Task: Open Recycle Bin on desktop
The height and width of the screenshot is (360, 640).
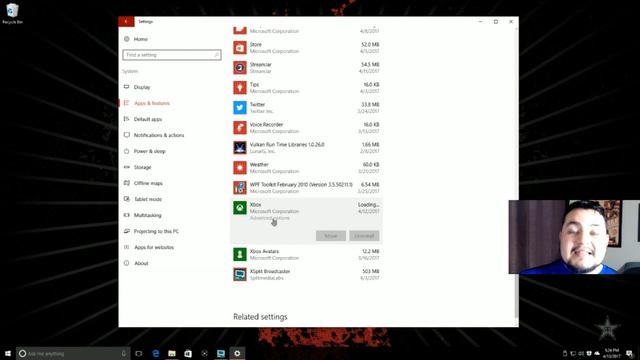Action: [x=12, y=13]
